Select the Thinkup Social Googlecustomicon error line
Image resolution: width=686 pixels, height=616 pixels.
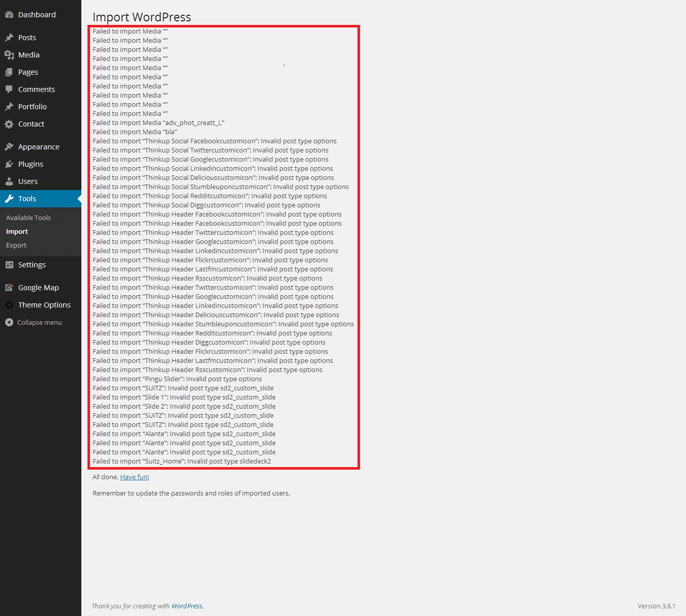point(211,159)
